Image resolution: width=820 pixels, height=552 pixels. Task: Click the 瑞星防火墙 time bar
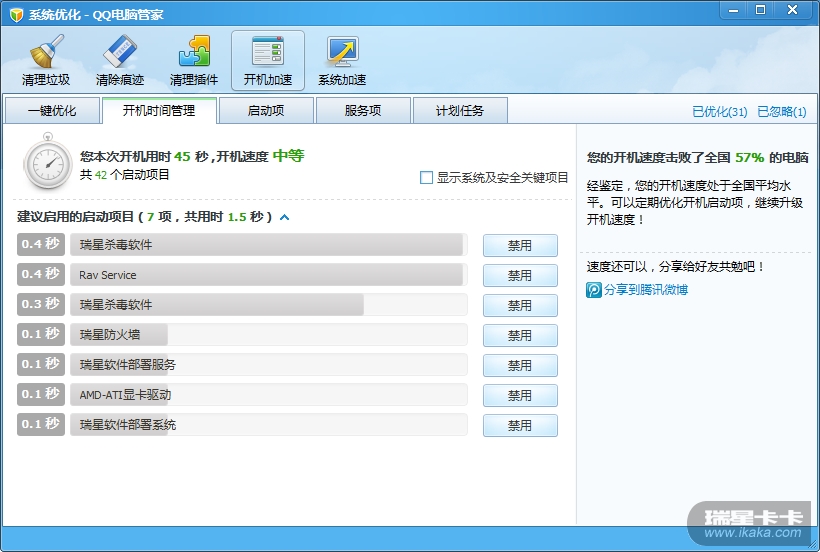(x=269, y=335)
